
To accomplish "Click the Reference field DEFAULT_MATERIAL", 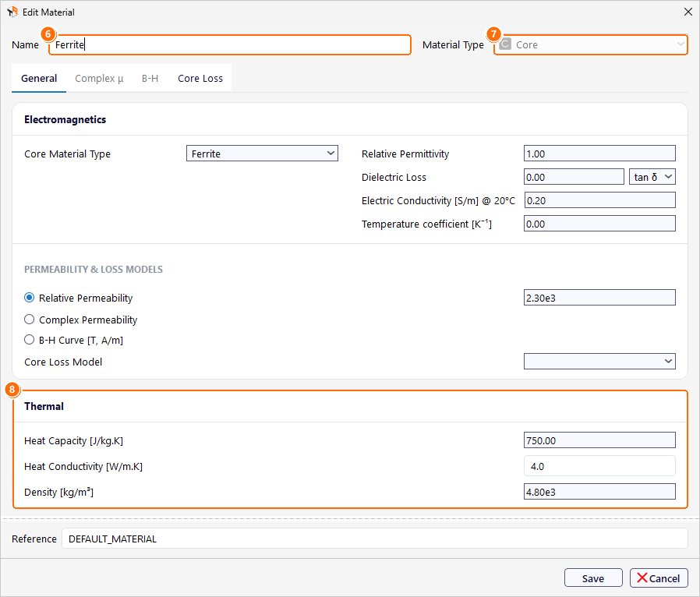I will click(374, 539).
